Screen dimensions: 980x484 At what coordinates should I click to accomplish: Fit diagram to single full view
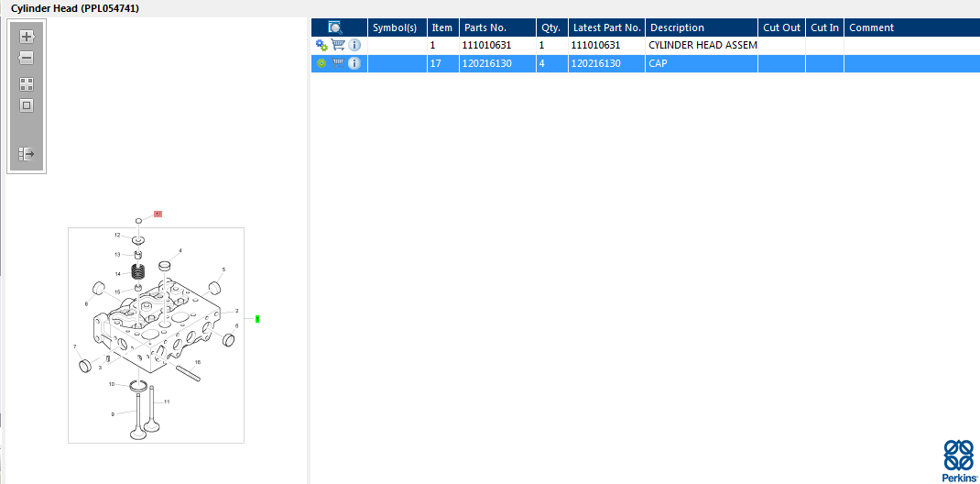[27, 105]
